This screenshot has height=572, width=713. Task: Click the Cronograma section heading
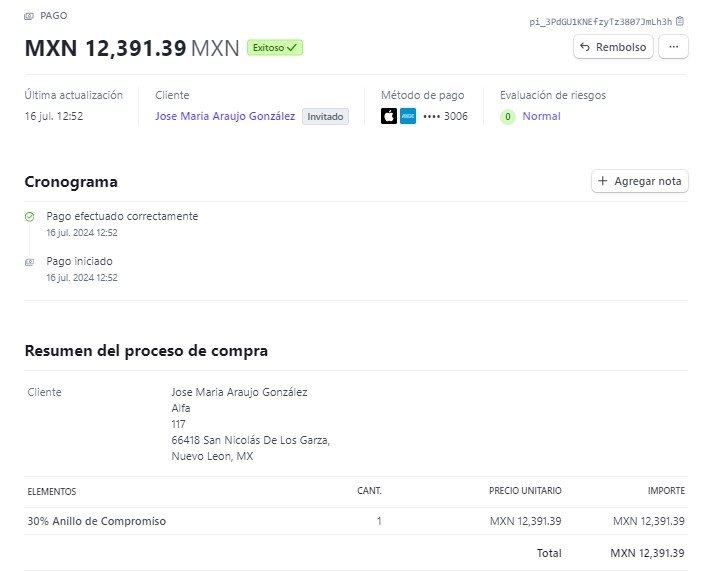(71, 182)
